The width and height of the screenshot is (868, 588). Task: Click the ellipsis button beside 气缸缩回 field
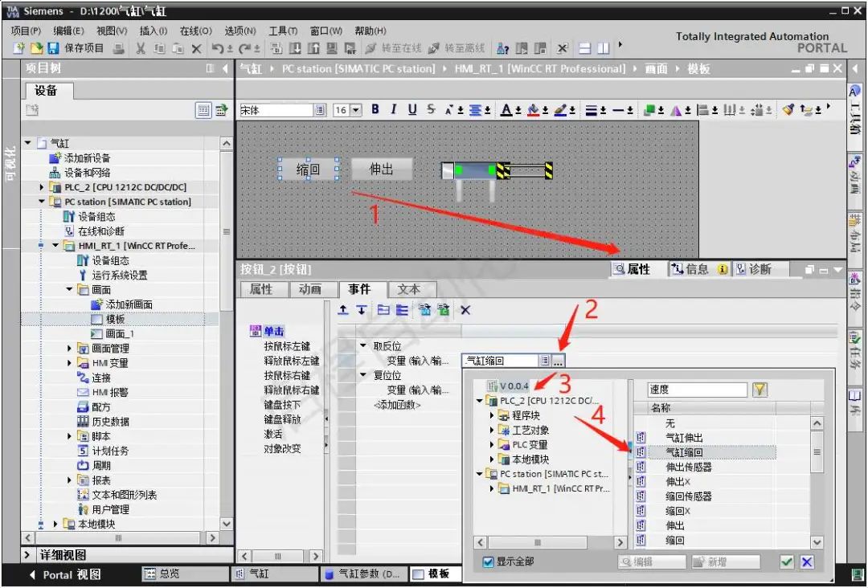(558, 361)
